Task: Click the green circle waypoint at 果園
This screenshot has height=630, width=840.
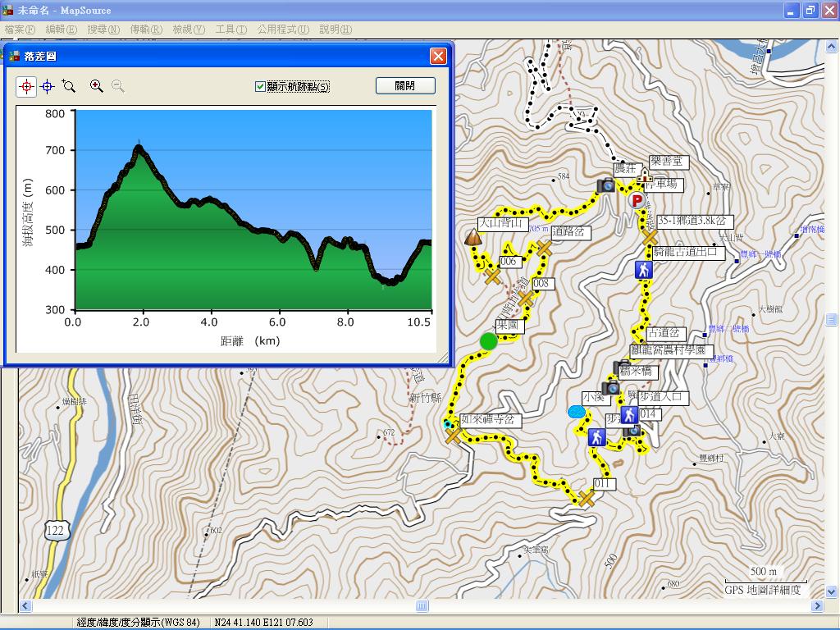Action: (488, 341)
